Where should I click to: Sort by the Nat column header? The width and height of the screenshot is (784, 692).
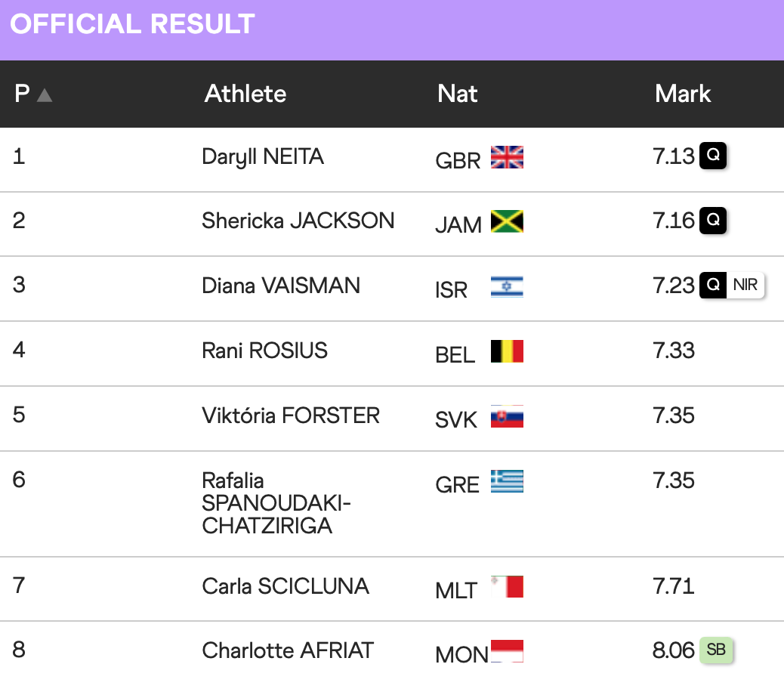[457, 94]
